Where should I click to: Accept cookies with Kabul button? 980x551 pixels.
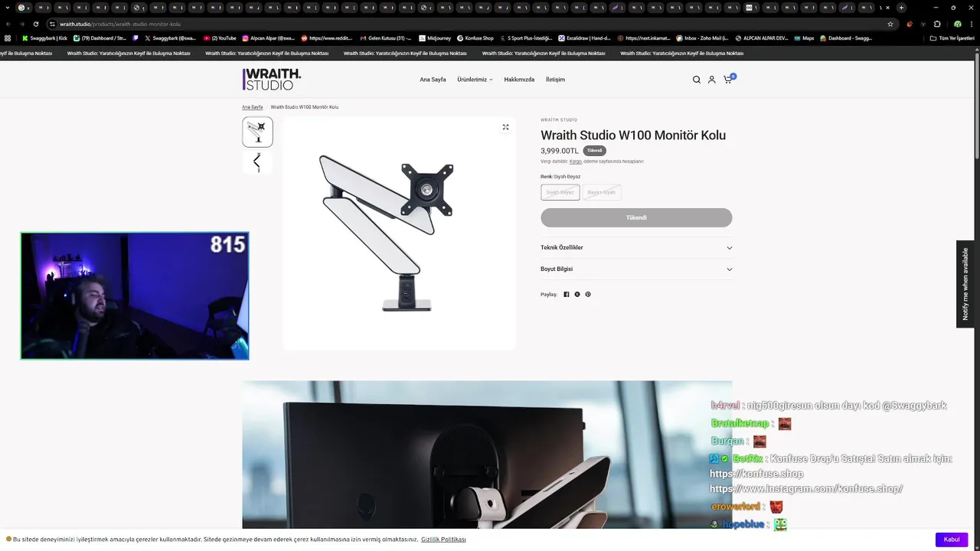point(952,540)
